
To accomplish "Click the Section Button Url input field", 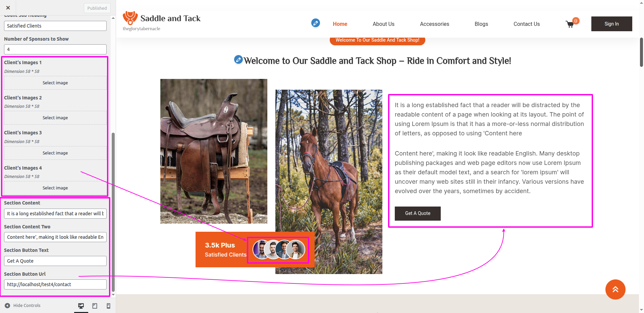I will pos(55,284).
